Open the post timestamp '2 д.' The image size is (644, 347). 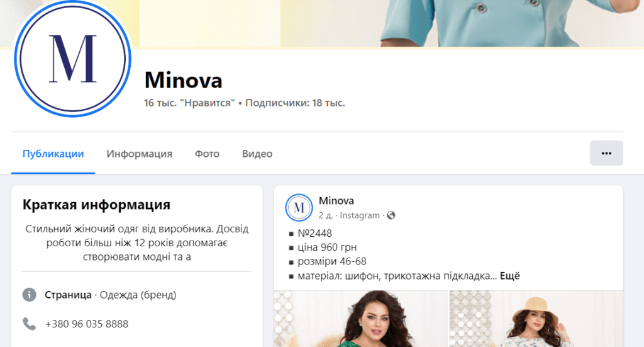(326, 215)
